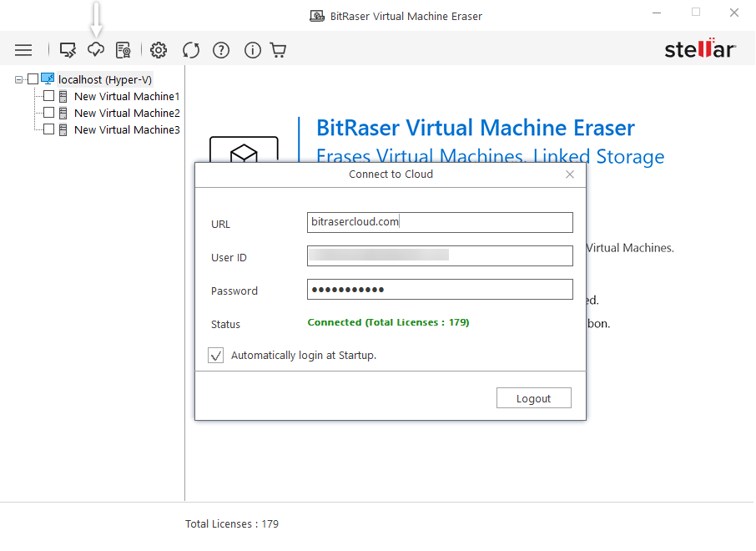This screenshot has height=551, width=756.
Task: Maximize the BitRaser window
Action: 696,12
